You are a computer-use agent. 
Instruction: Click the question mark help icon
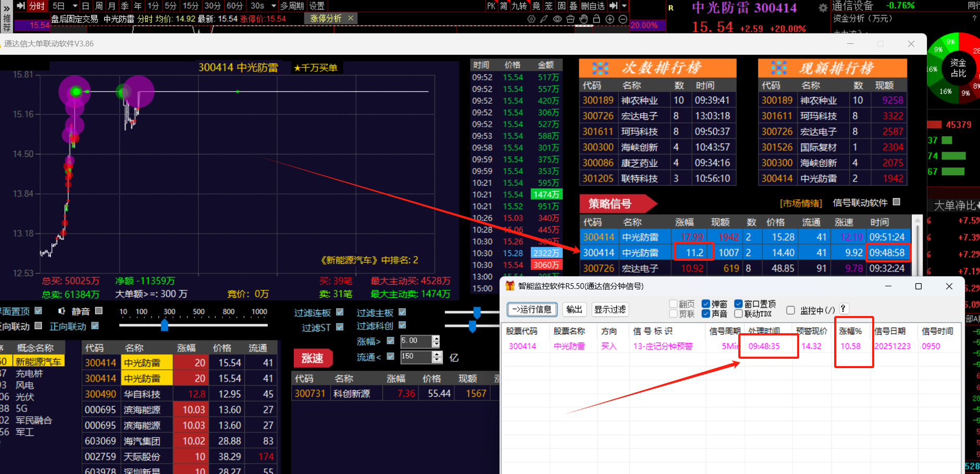[x=843, y=309]
